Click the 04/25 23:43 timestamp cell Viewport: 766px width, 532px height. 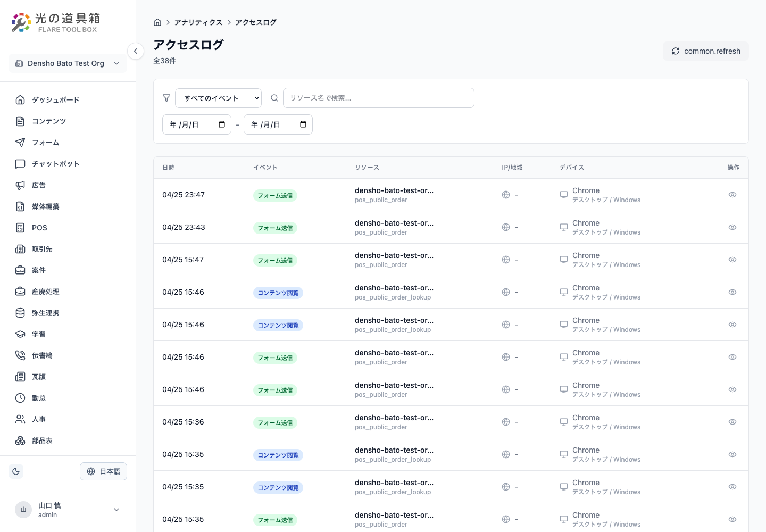point(184,227)
